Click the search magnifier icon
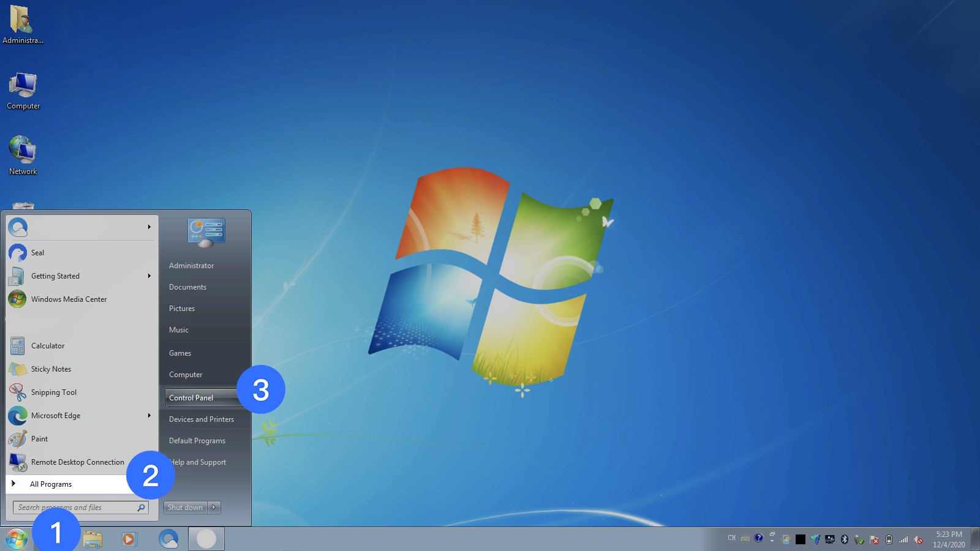Viewport: 980px width, 551px height. pos(141,508)
